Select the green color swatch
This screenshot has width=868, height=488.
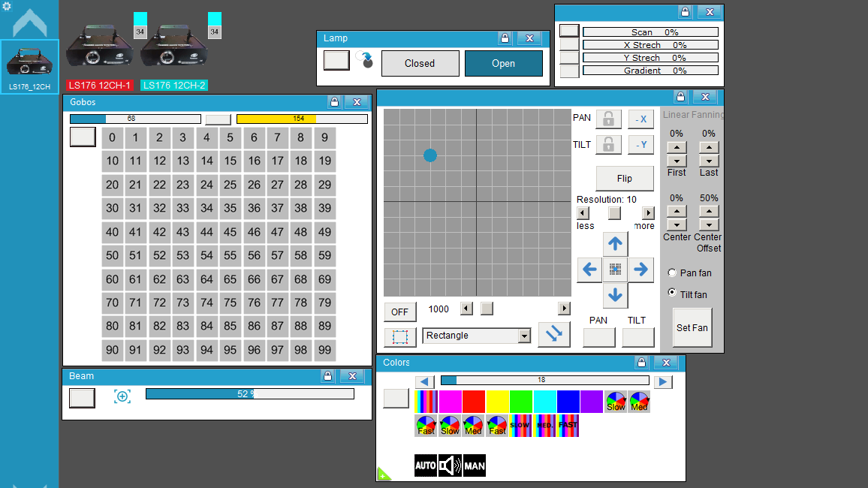click(521, 401)
